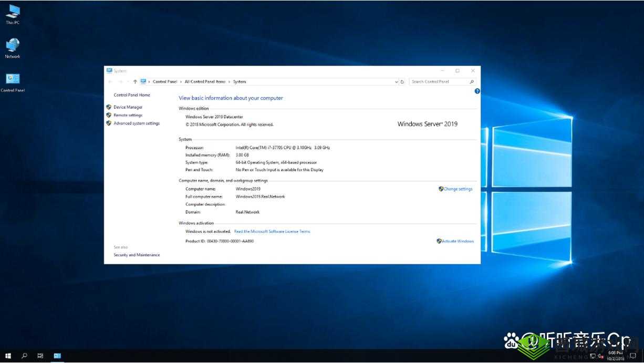Click the Help question mark icon
644x363 pixels.
coord(477,91)
